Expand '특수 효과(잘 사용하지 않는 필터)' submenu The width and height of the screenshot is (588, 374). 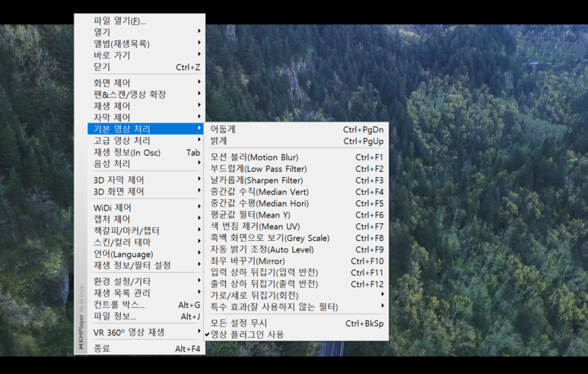[296, 307]
